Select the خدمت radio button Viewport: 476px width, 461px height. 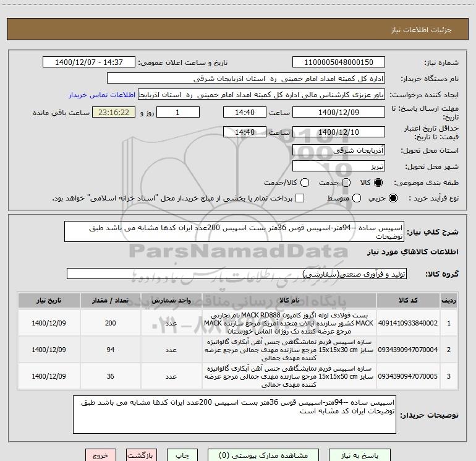pyautogui.click(x=346, y=183)
